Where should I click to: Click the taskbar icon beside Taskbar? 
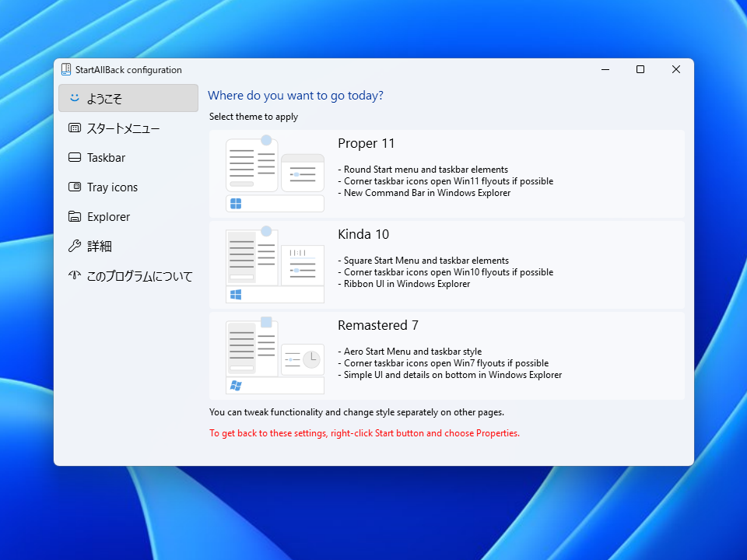(75, 157)
